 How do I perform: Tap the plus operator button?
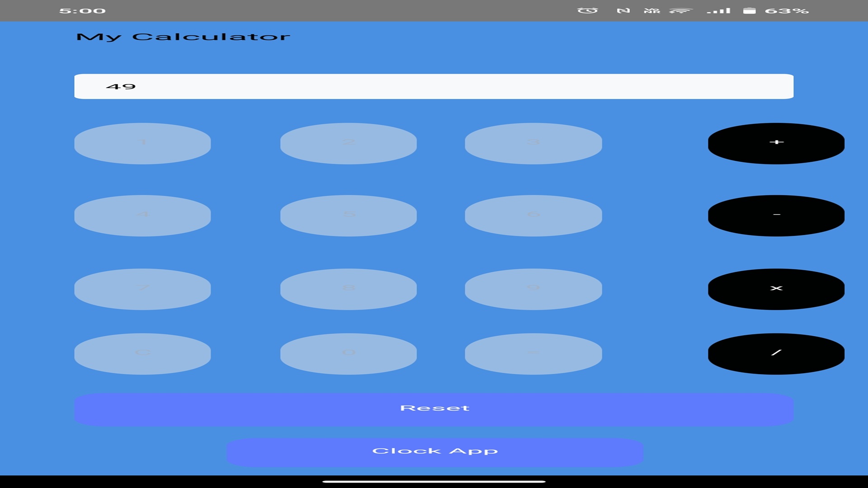(x=776, y=143)
